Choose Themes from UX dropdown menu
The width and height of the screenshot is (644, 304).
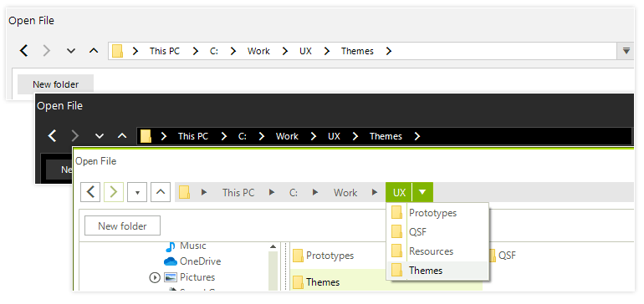pyautogui.click(x=437, y=271)
